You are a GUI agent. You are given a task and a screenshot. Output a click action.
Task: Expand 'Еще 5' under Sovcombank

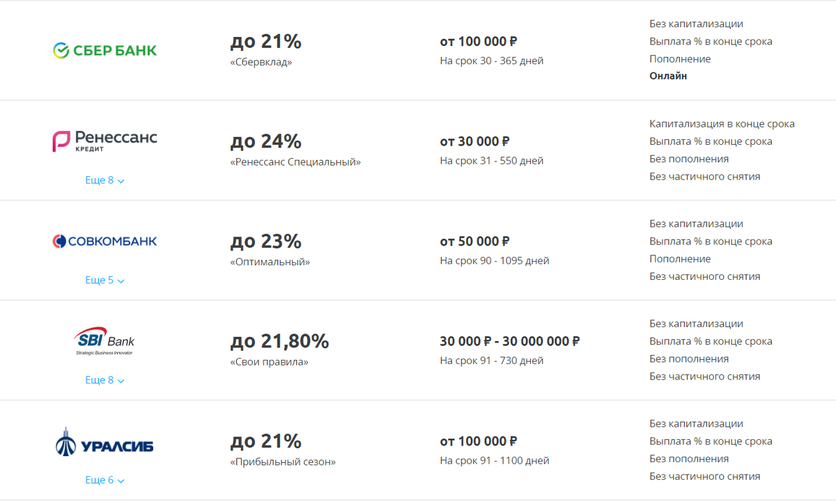pos(105,281)
